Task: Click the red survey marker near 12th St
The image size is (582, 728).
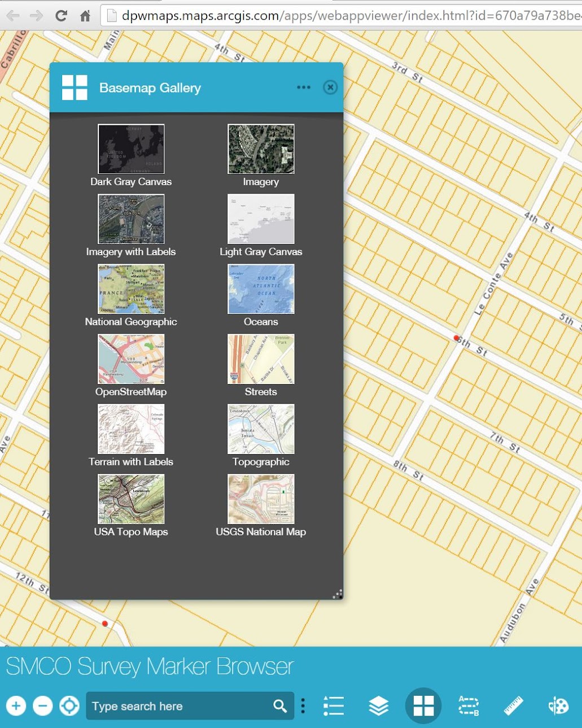Action: tap(105, 624)
